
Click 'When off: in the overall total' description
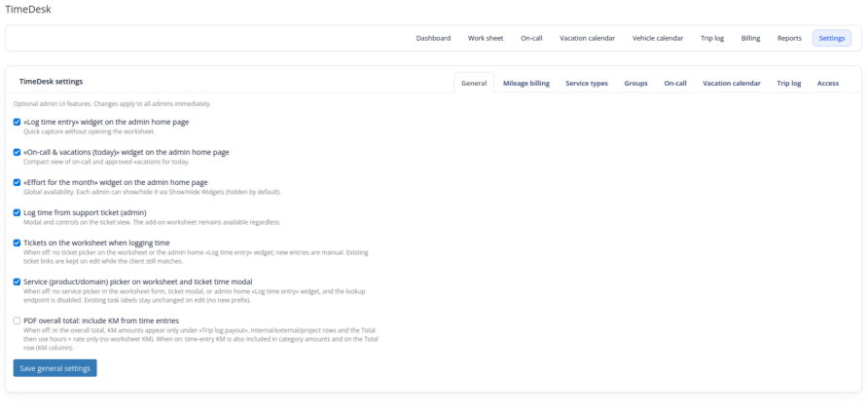pyautogui.click(x=201, y=338)
